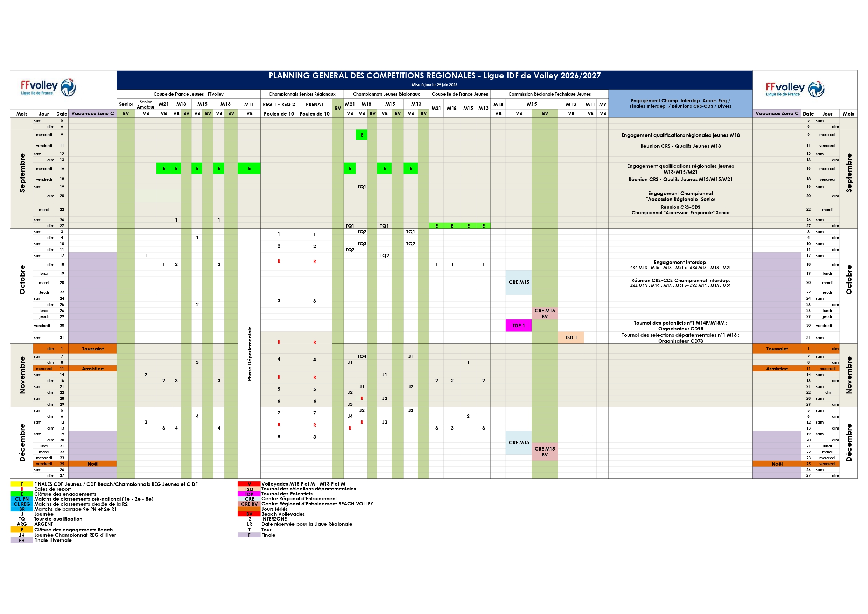Click the left orange 'Armistice' cell
868x614 pixels.
[x=93, y=369]
